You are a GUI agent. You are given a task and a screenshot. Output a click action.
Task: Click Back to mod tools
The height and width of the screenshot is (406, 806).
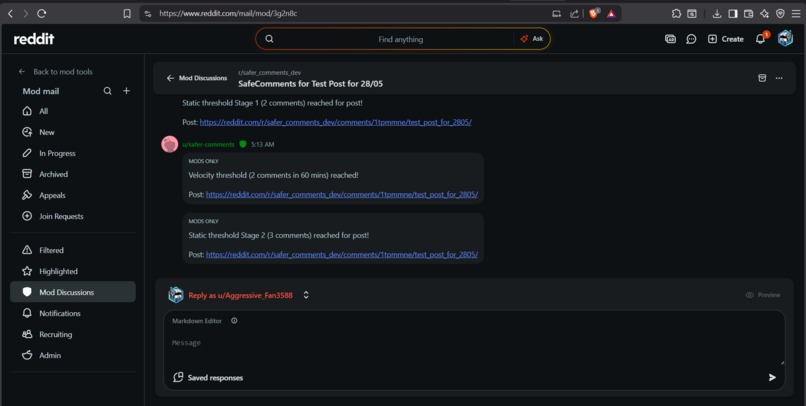[x=56, y=72]
